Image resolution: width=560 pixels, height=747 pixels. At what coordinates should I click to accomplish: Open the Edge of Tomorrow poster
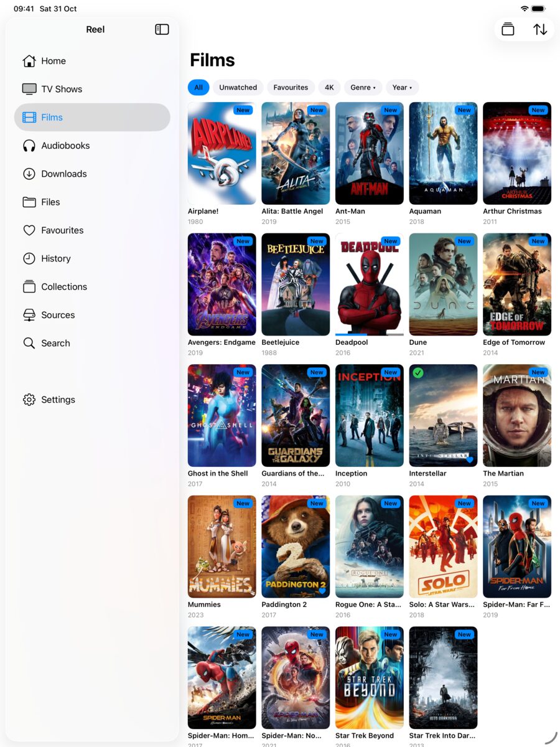517,284
